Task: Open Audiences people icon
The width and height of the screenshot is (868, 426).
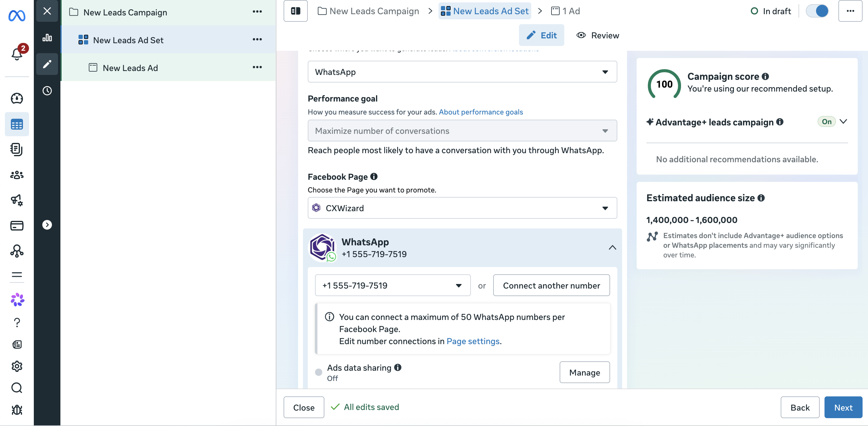Action: click(x=17, y=175)
